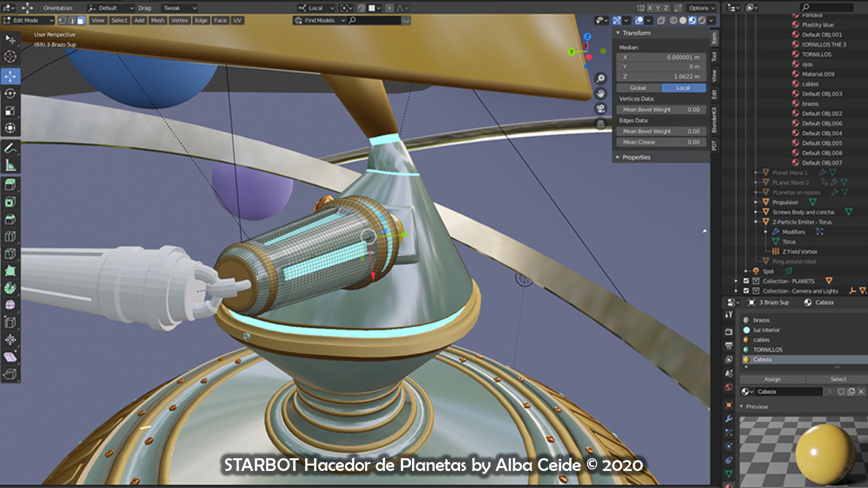The image size is (868, 488).
Task: Select the Loop Cut tool
Action: 10,237
